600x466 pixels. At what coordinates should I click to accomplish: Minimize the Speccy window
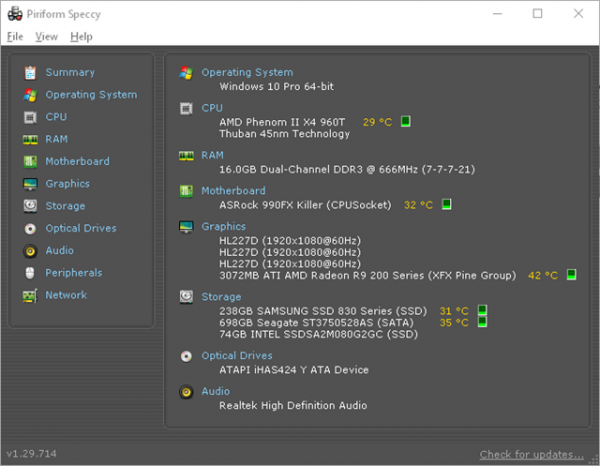(497, 14)
